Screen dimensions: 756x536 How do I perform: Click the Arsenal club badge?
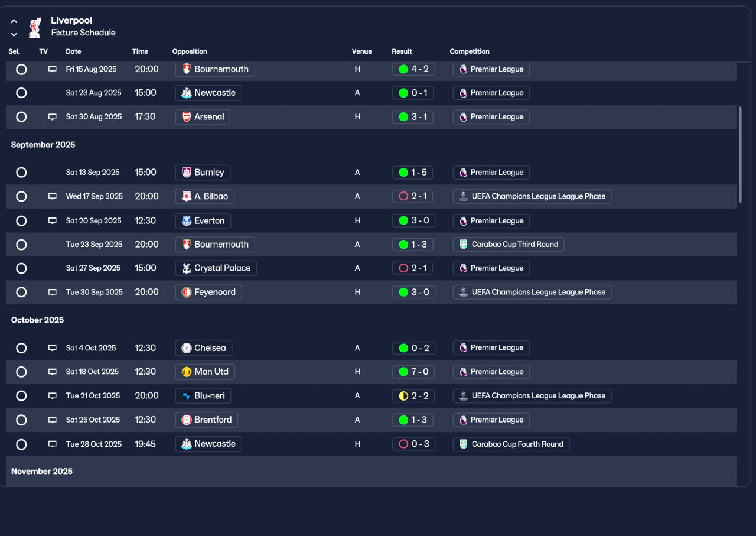pyautogui.click(x=187, y=117)
